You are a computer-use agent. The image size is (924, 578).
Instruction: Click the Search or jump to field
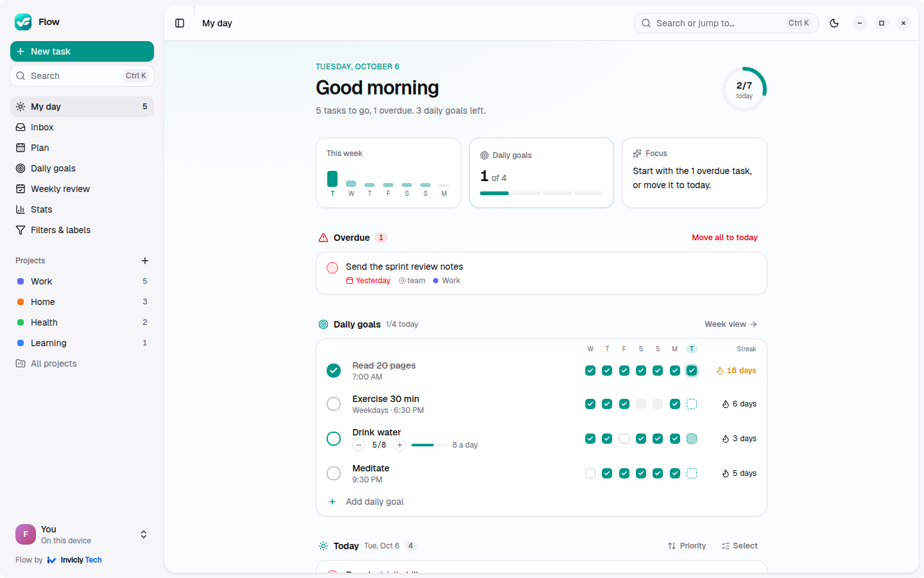pyautogui.click(x=726, y=23)
